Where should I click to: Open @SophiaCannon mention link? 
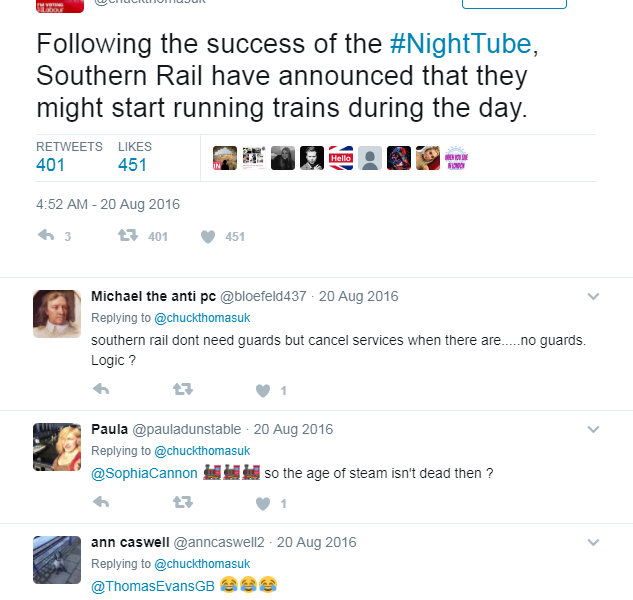point(144,473)
